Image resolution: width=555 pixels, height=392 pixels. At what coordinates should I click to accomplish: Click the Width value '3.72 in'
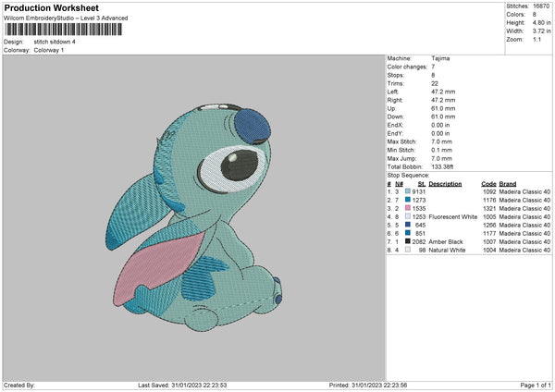541,31
